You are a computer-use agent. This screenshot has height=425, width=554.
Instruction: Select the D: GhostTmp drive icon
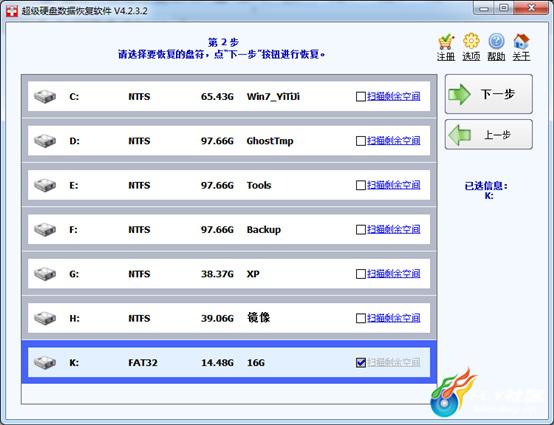tap(45, 141)
